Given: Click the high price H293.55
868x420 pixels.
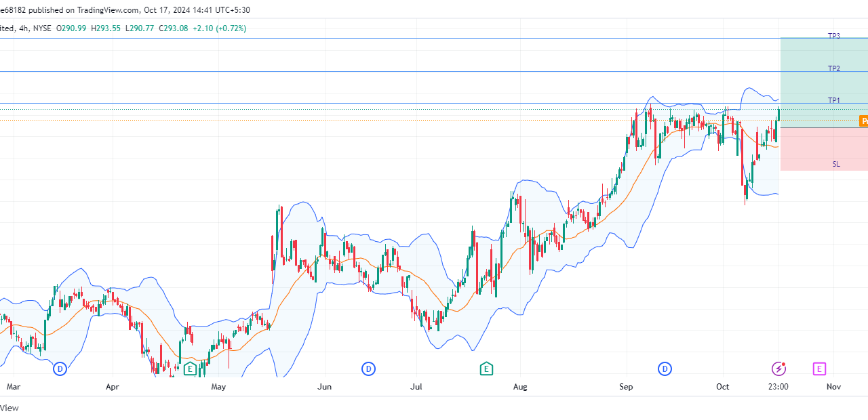Looking at the screenshot, I should click(104, 28).
